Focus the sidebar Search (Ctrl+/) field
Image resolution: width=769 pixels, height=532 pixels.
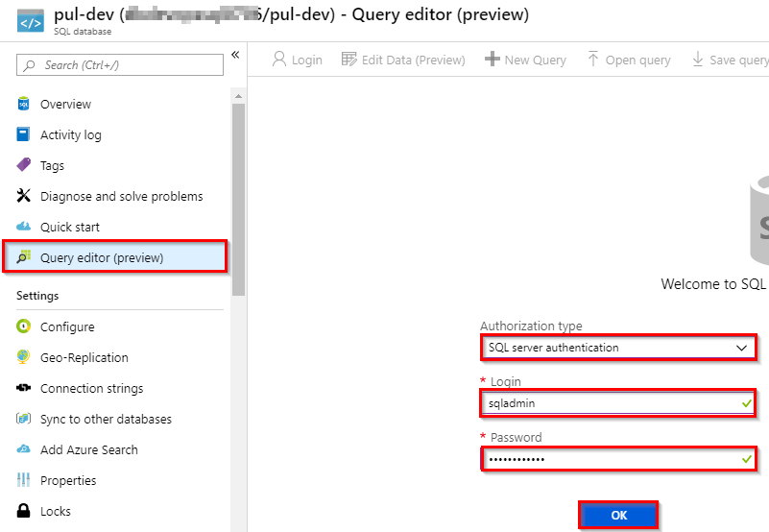(120, 64)
